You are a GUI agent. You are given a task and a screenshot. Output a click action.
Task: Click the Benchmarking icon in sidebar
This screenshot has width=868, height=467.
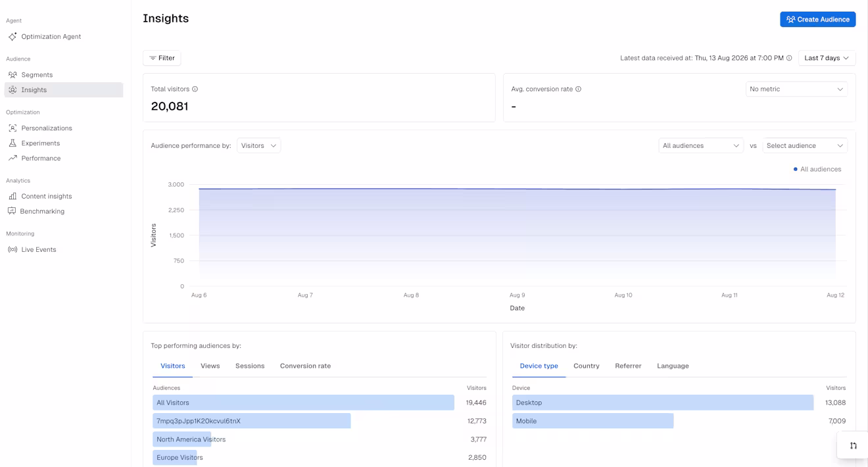tap(12, 212)
